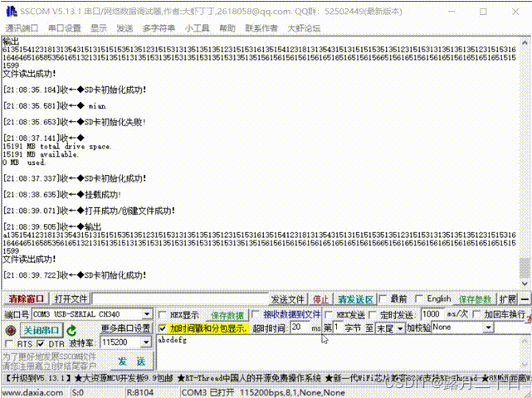Open the 通讯端口 menu
Viewport: 532px width, 398px height.
[22, 28]
